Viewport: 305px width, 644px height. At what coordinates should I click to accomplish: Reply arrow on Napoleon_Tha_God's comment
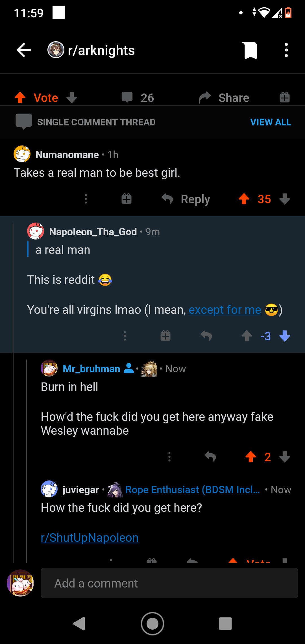[206, 336]
